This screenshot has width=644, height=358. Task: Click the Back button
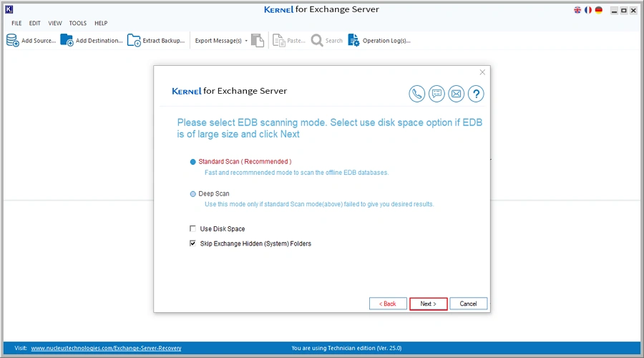click(x=388, y=304)
